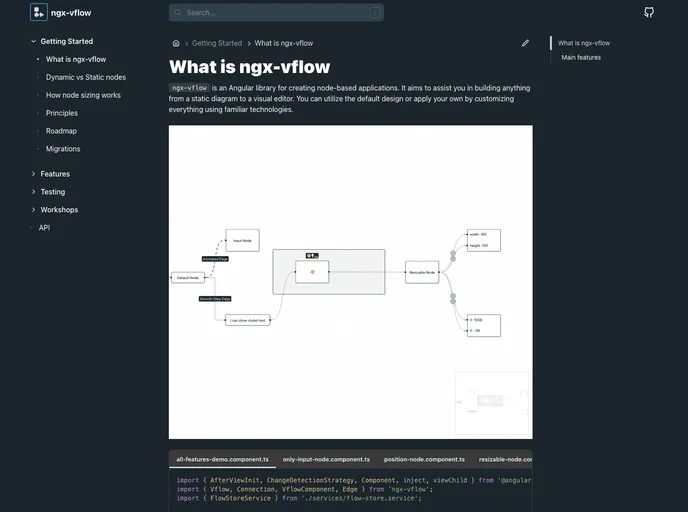Click the Input Node in diagram
This screenshot has height=512, width=688.
point(243,240)
